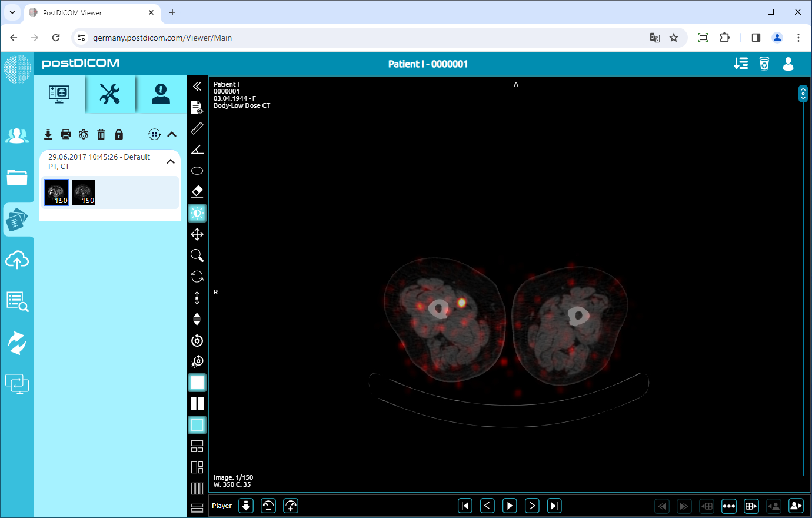Select the annotation eraser tool
This screenshot has width=812, height=518.
[x=197, y=191]
